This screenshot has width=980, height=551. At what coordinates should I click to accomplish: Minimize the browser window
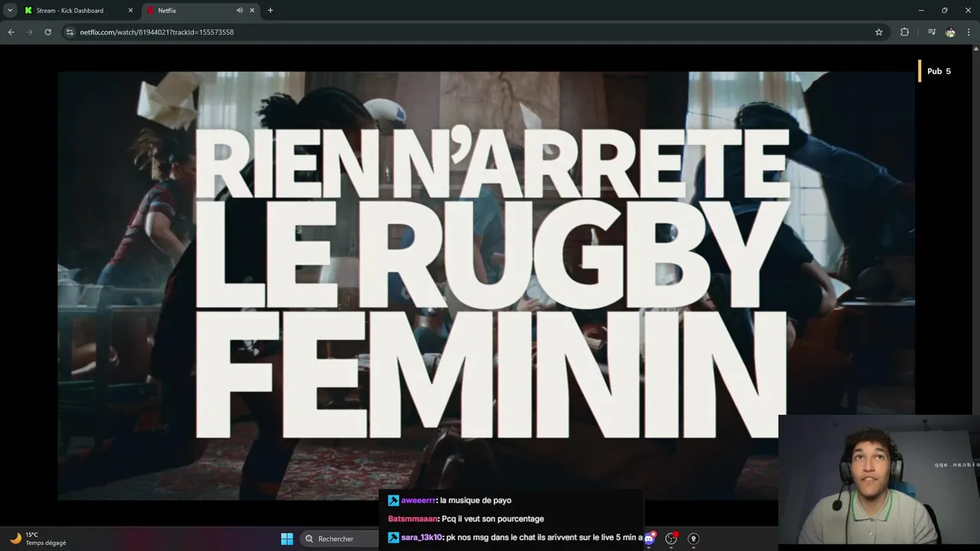click(920, 10)
